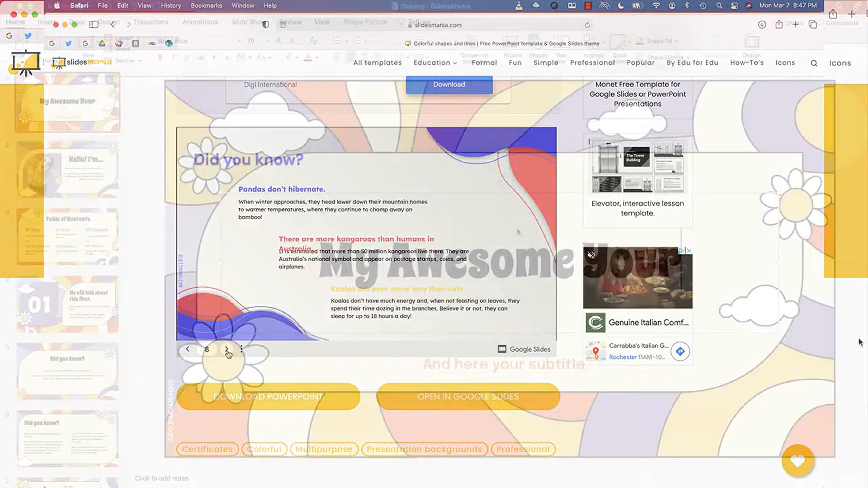868x488 pixels.
Task: Open macOS Control Center icon
Action: [x=735, y=5]
